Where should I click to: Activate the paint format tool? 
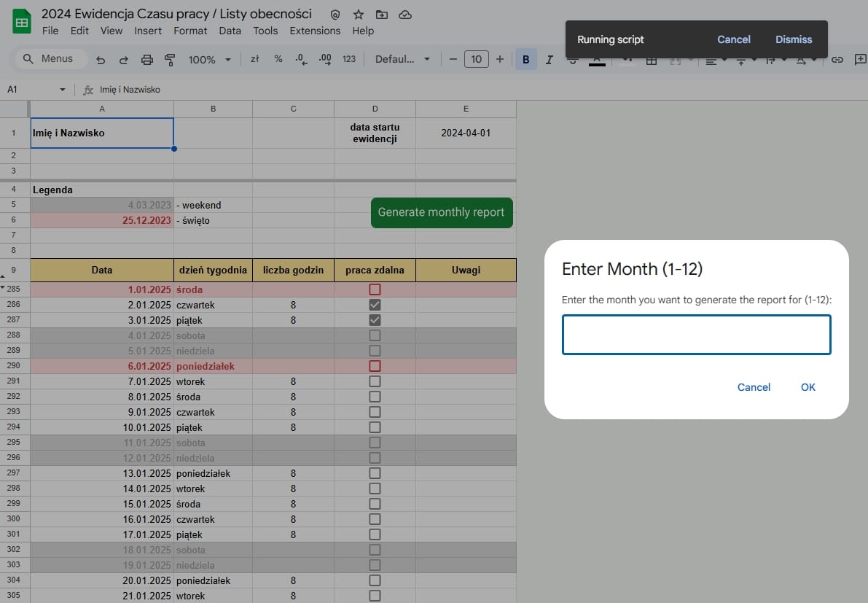170,59
